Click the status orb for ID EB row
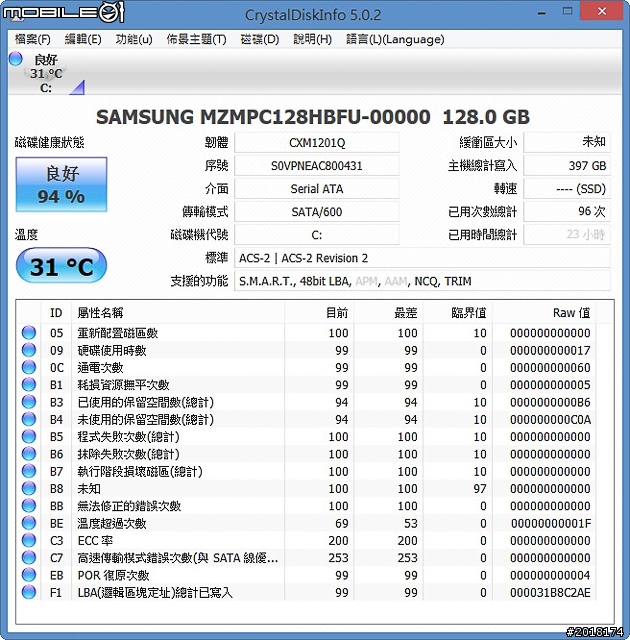The image size is (630, 640). tap(29, 575)
